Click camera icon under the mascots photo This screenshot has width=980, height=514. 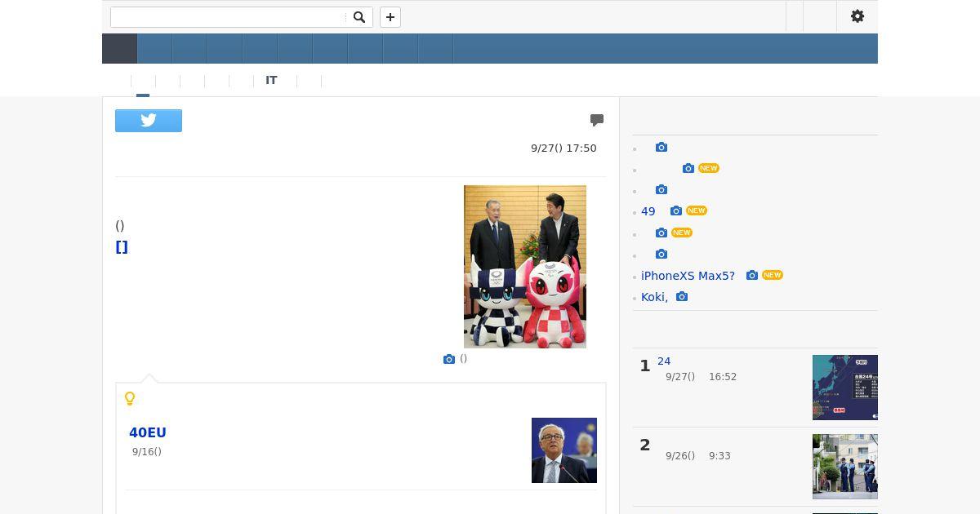click(x=449, y=359)
